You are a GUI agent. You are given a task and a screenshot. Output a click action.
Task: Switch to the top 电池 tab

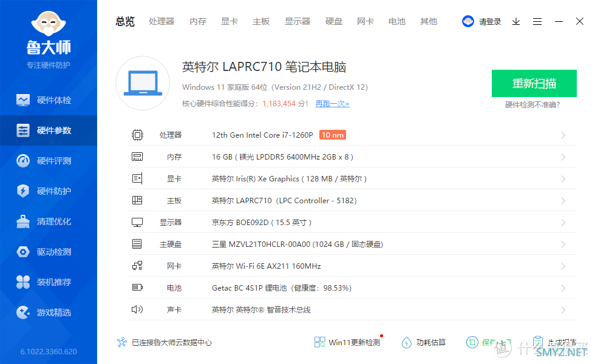tap(397, 22)
